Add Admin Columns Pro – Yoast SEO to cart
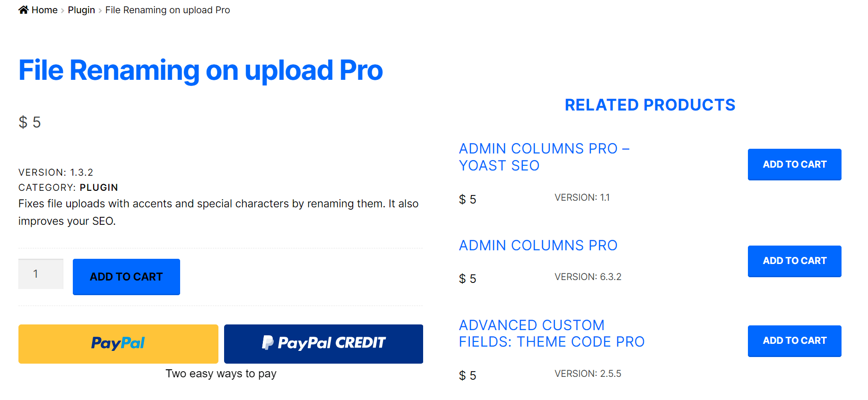 click(794, 164)
